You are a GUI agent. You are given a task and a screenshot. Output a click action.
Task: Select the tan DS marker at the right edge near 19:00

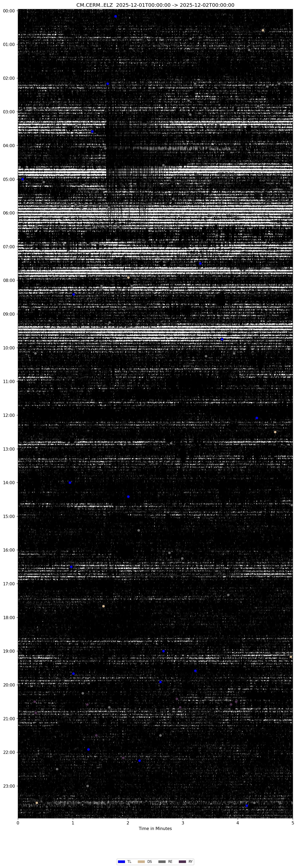coord(291,657)
